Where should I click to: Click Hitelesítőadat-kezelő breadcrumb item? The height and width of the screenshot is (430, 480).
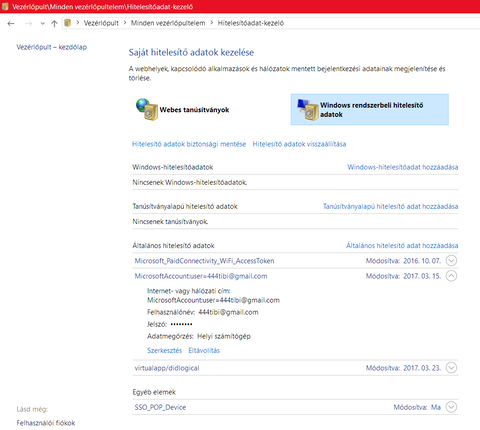point(251,23)
